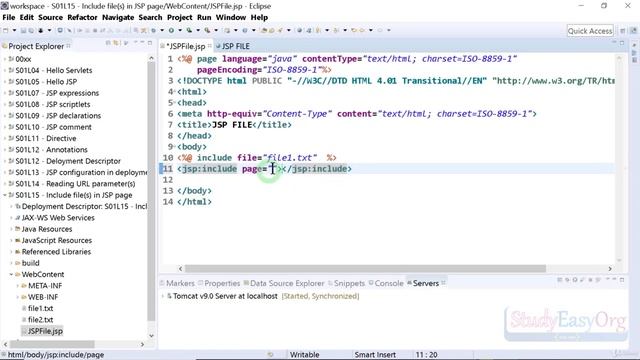Switch to the Console tab
The image size is (640, 360).
tap(386, 283)
